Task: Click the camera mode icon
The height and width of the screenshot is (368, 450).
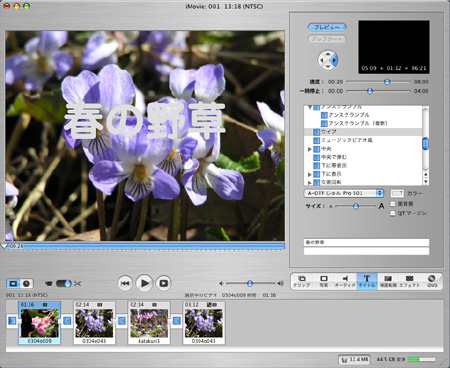Action: (49, 284)
